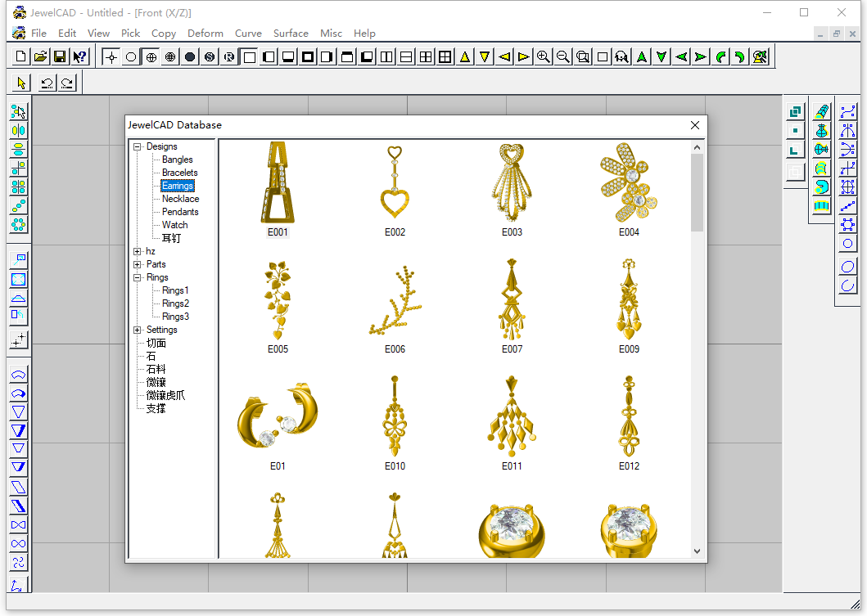Image resolution: width=867 pixels, height=616 pixels.
Task: Collapse the Rings tree node
Action: 137,278
